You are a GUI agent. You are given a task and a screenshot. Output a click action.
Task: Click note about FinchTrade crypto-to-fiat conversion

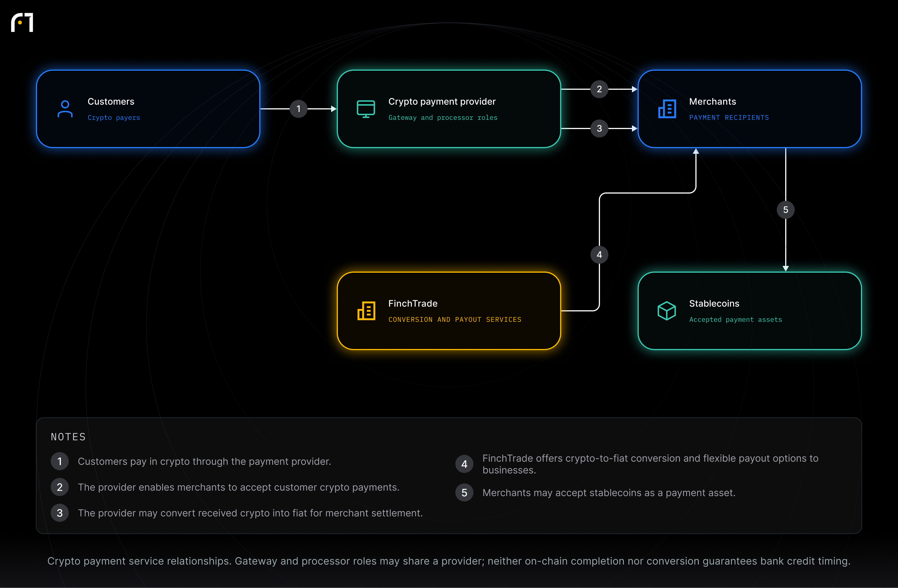(x=650, y=464)
